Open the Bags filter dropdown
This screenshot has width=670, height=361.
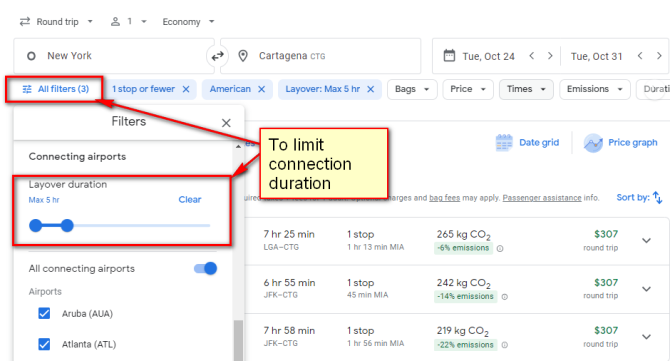[x=412, y=89]
